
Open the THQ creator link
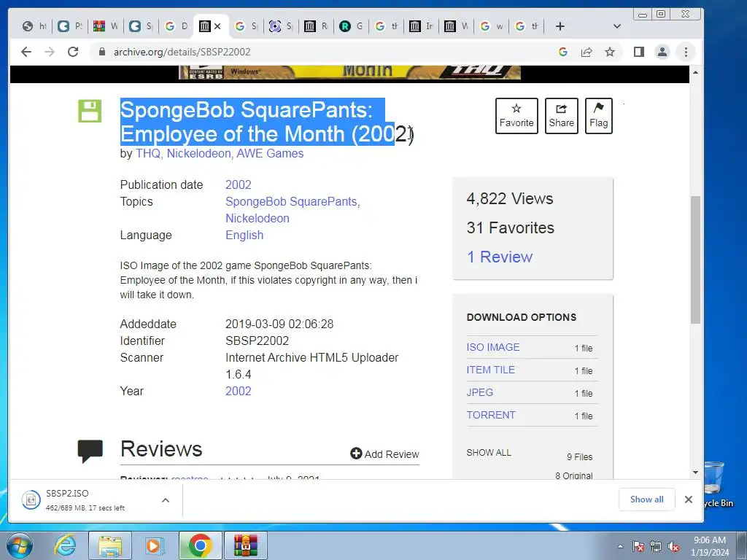(147, 153)
